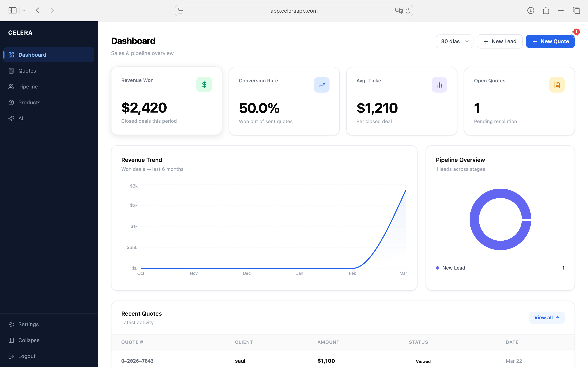
Task: Select Pipeline in the navigation menu
Action: tap(28, 86)
